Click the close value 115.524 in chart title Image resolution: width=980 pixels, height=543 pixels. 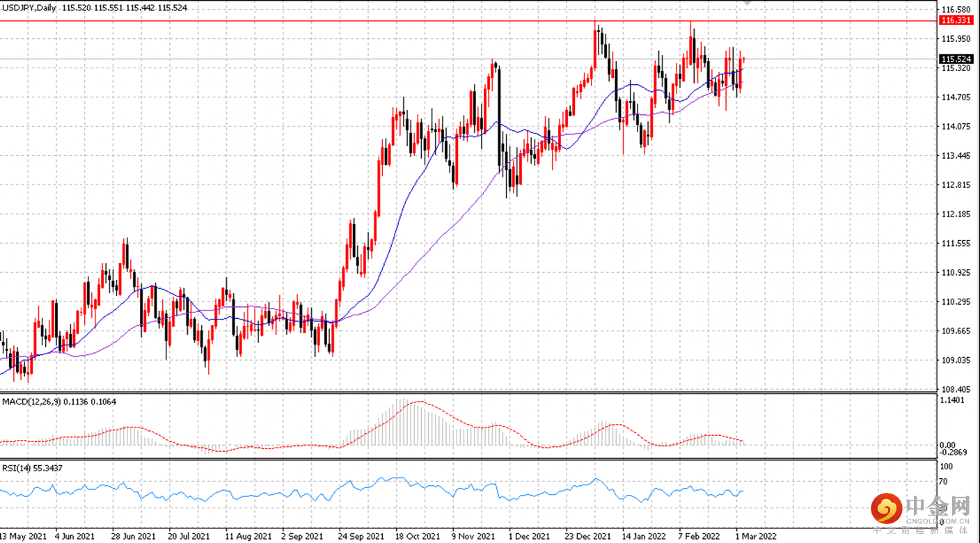[174, 7]
